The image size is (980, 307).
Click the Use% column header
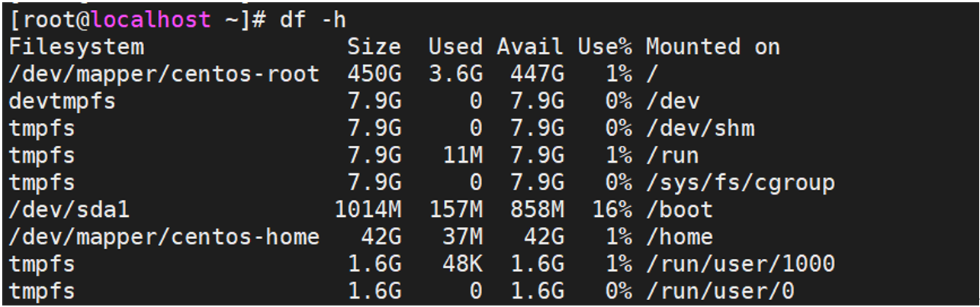tap(604, 47)
